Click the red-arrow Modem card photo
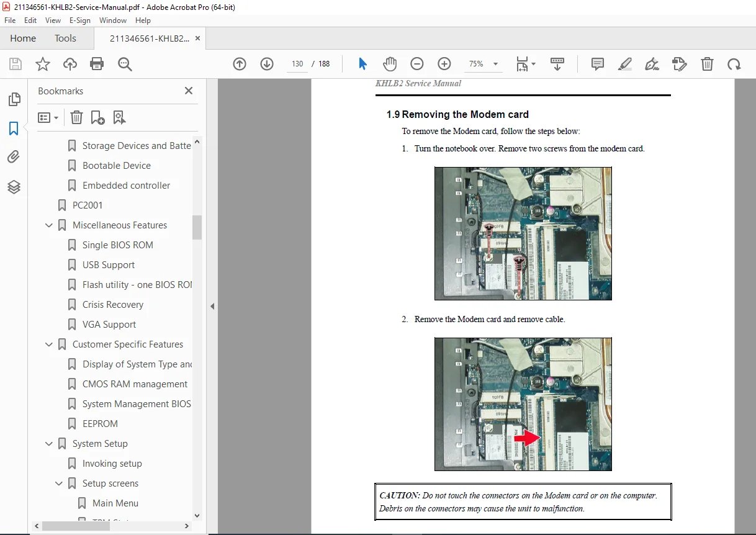Viewport: 756px width, 535px height. (523, 404)
